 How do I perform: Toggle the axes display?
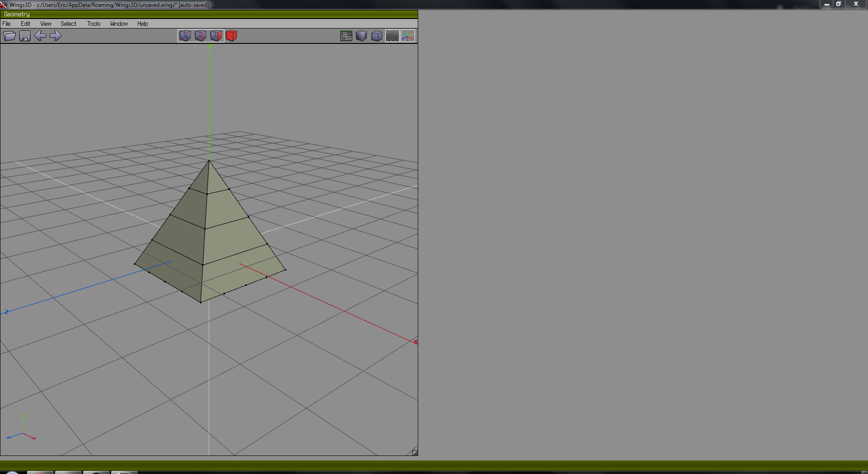(x=408, y=36)
